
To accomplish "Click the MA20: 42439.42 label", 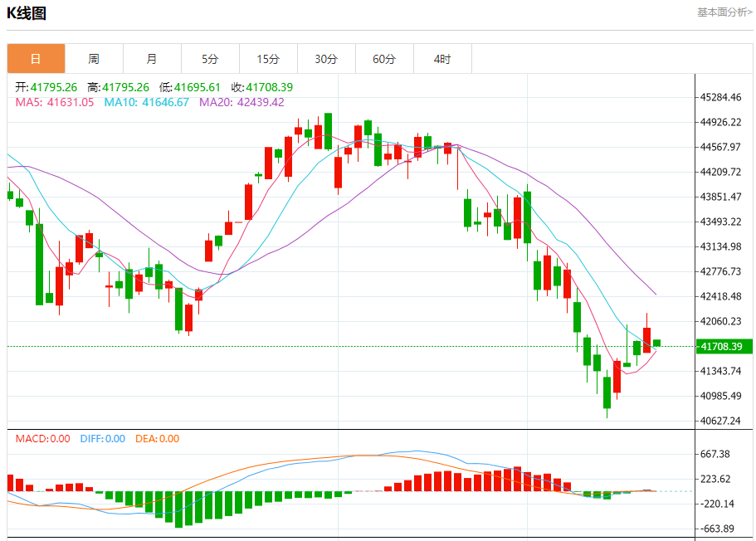I will (x=241, y=102).
